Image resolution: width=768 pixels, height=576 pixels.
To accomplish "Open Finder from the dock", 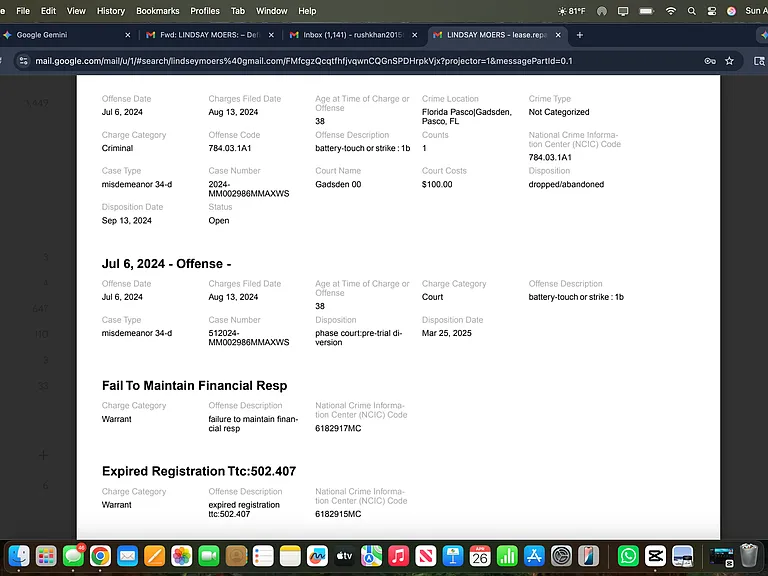I will (x=19, y=556).
